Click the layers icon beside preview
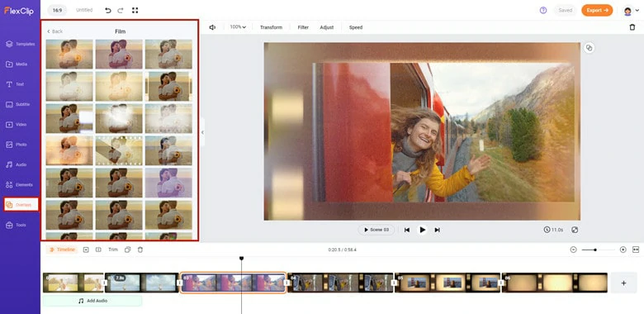644x314 pixels. [x=589, y=48]
